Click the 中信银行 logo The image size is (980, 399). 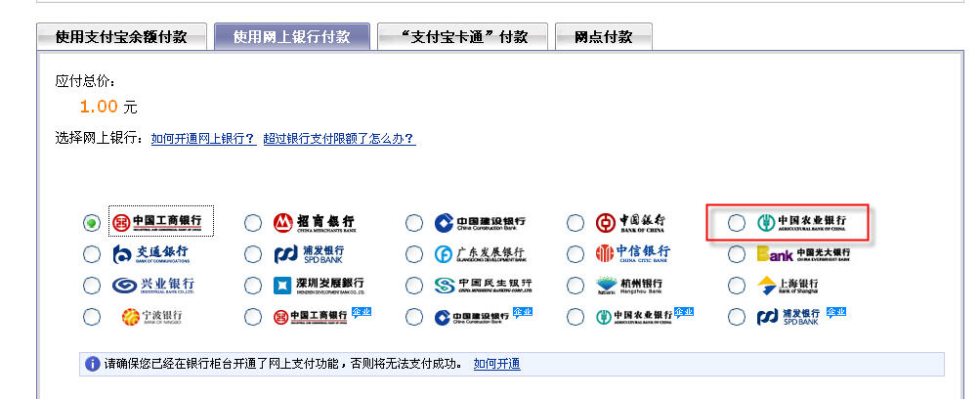coord(632,253)
